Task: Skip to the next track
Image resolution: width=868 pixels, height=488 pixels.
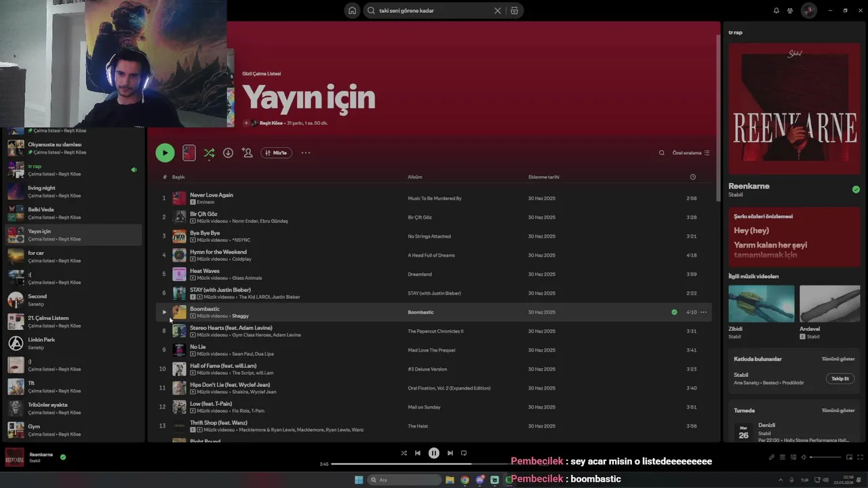Action: [450, 453]
